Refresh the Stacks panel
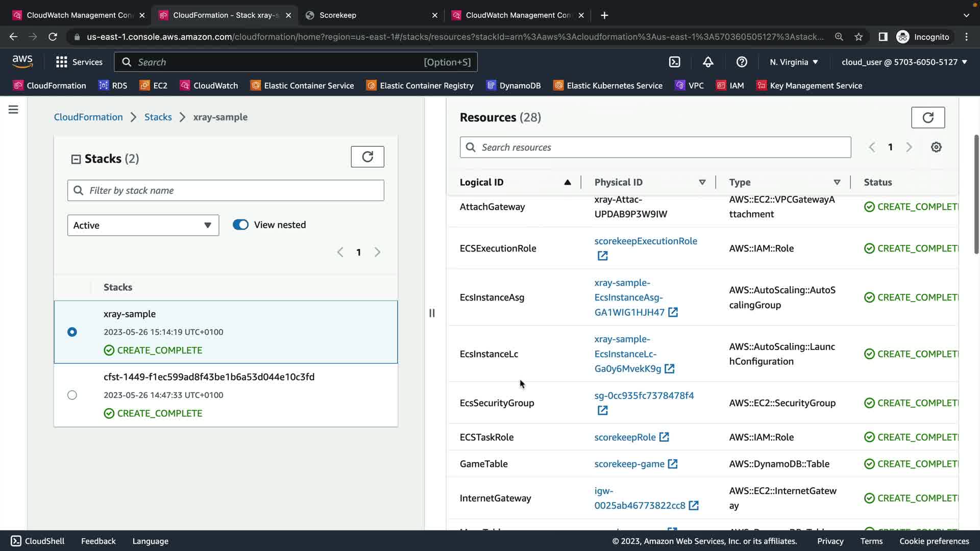Viewport: 980px width, 551px height. 367,157
